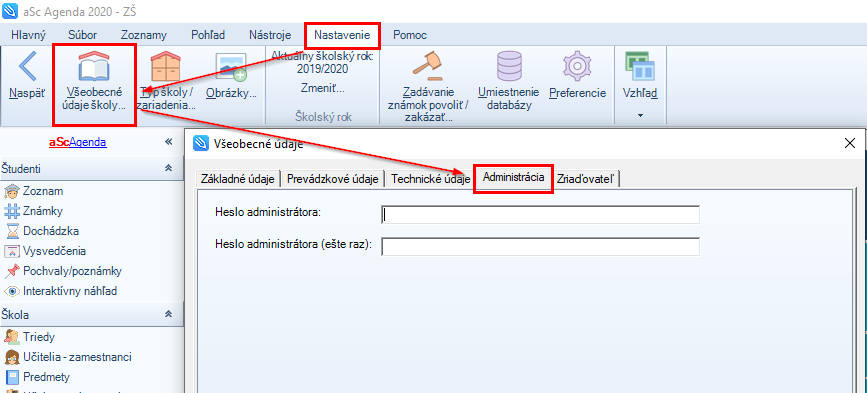Select Vysvedčenia text in sidebar
This screenshot has width=867, height=393.
coord(55,251)
